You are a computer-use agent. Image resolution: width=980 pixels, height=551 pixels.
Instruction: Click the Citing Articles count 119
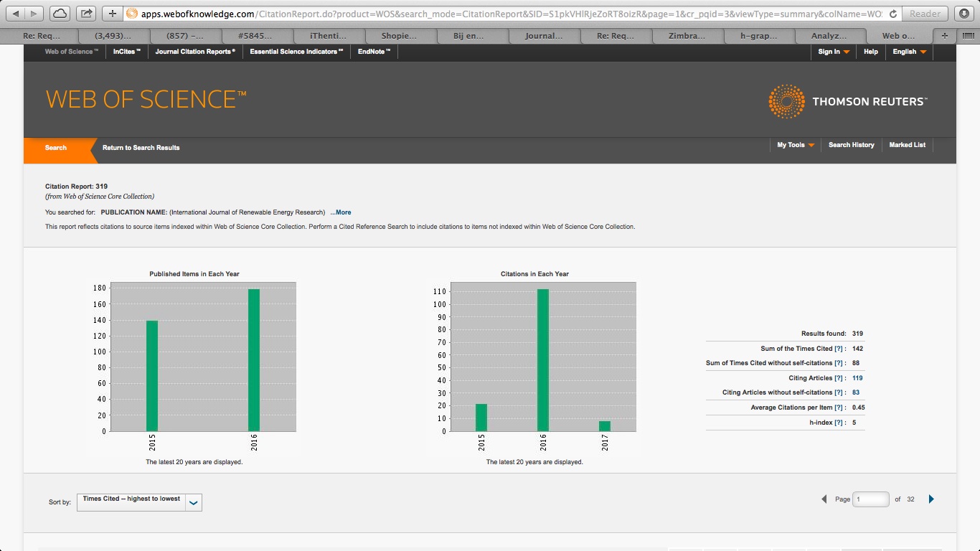click(857, 378)
